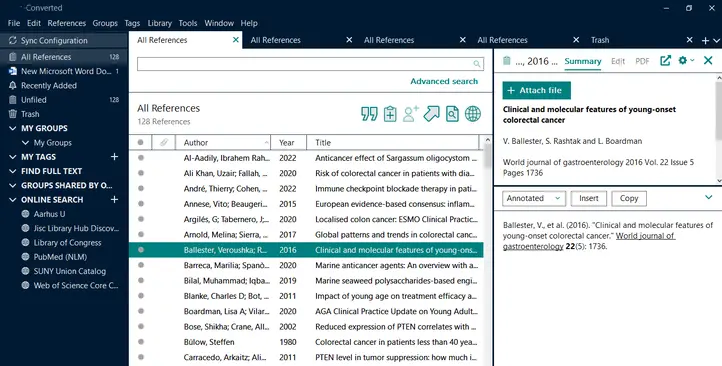Close the first All References tab
722x366 pixels.
coord(236,40)
